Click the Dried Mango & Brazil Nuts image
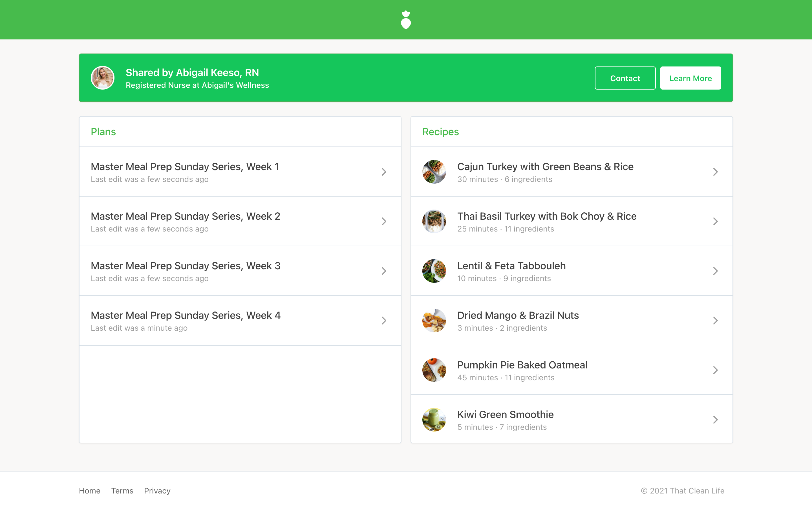Image resolution: width=812 pixels, height=507 pixels. (434, 321)
